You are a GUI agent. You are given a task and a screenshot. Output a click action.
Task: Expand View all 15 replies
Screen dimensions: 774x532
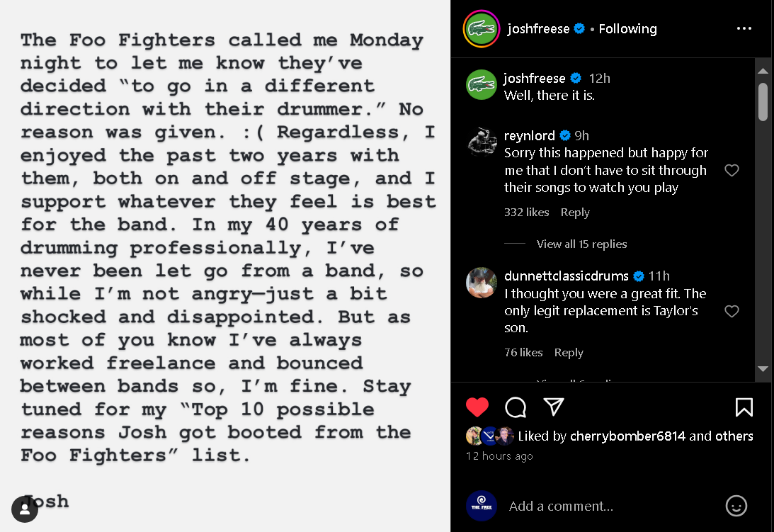pyautogui.click(x=581, y=244)
